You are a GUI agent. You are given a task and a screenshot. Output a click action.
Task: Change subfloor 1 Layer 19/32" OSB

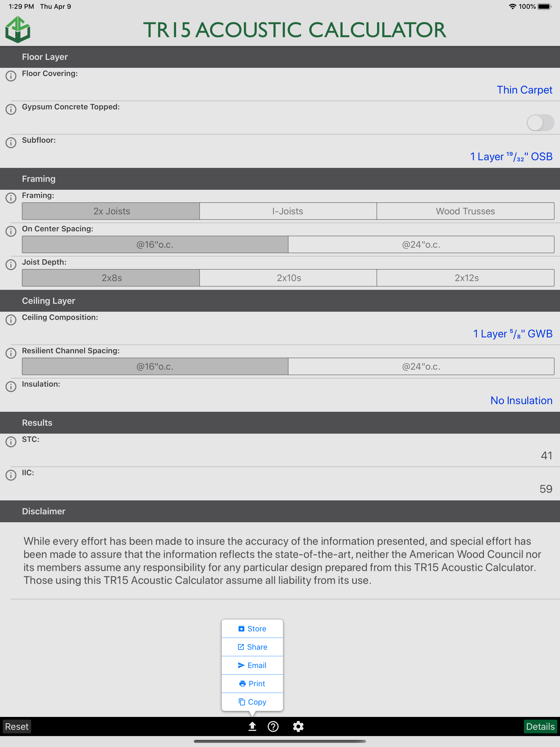click(511, 156)
